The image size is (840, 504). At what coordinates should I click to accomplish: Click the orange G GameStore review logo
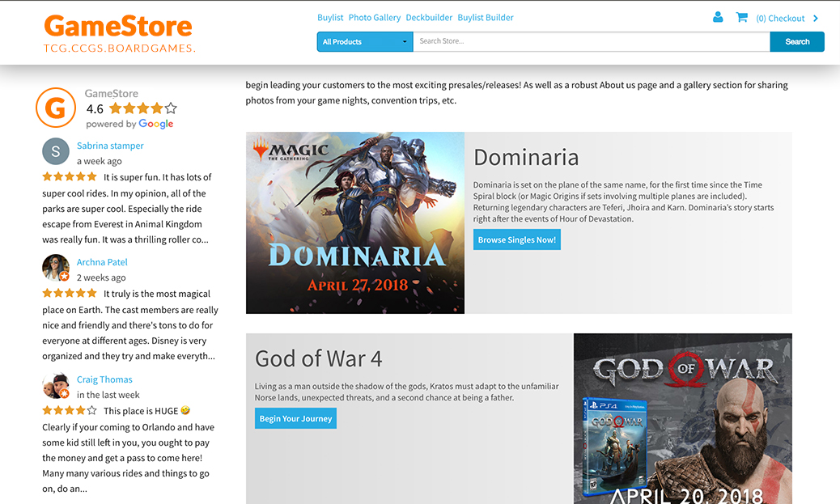coord(56,108)
